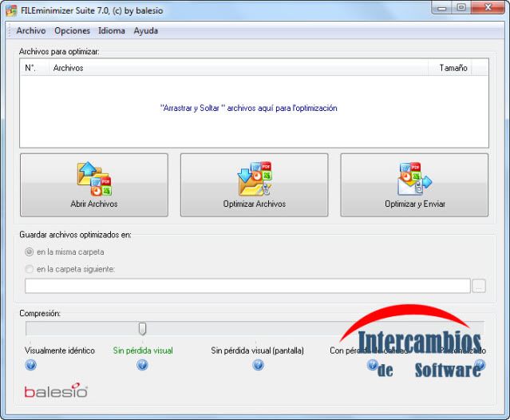Viewport: 510px width, 420px height.
Task: Maximize the FILEminimizer window
Action: [x=461, y=8]
